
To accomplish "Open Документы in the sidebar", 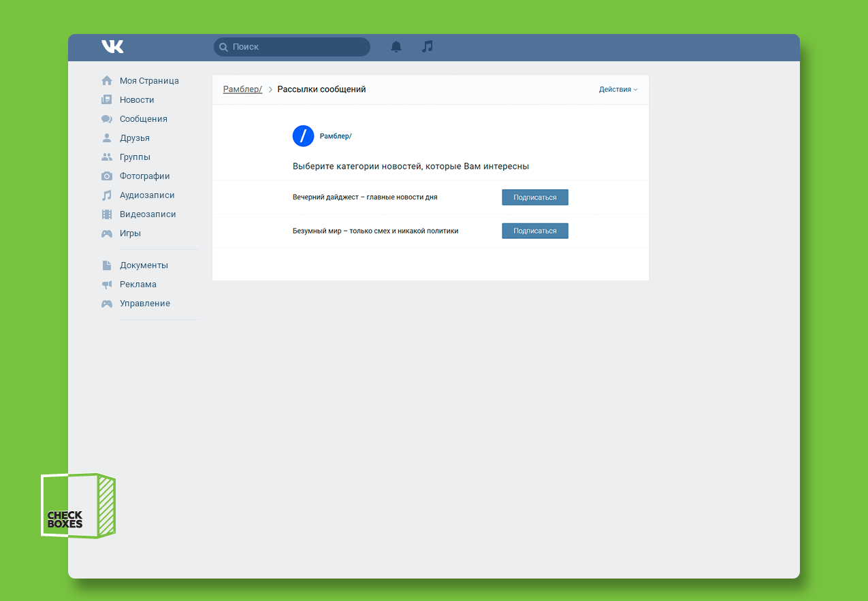I will pyautogui.click(x=144, y=265).
